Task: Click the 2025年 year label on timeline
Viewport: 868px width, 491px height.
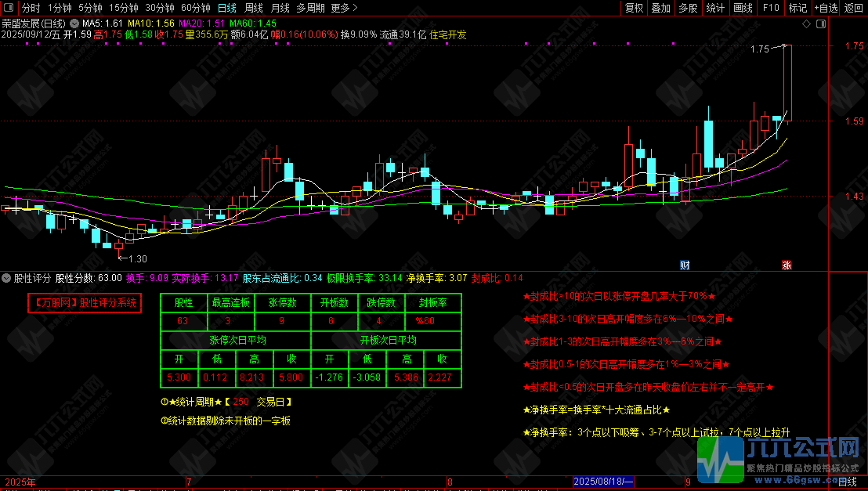Action: tap(20, 482)
